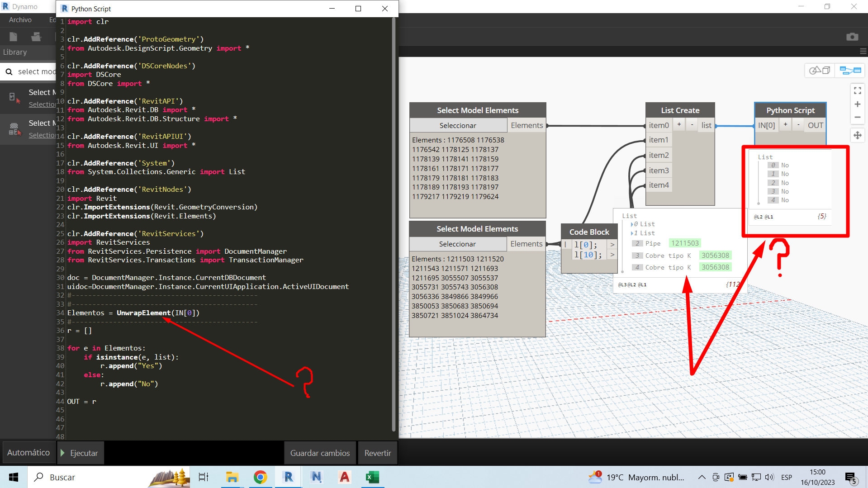Click hamburger menu icon at top right
Image resolution: width=868 pixels, height=488 pixels.
pos(863,51)
